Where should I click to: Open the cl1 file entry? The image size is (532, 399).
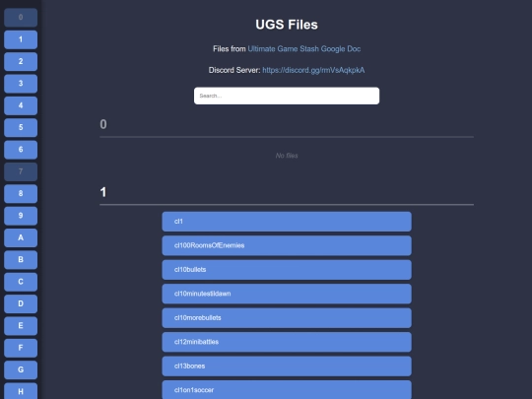point(287,222)
